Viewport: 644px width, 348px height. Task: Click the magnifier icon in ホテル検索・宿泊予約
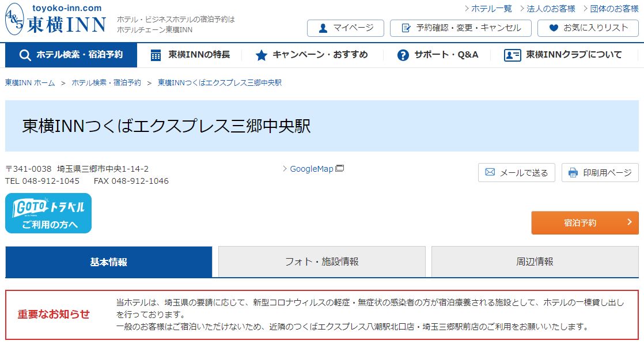25,55
